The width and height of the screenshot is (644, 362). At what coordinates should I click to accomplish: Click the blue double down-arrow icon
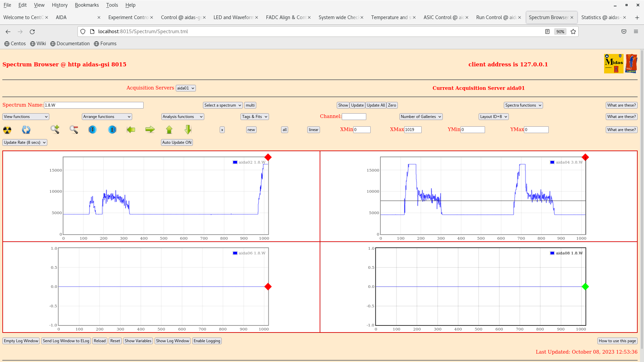click(x=93, y=129)
